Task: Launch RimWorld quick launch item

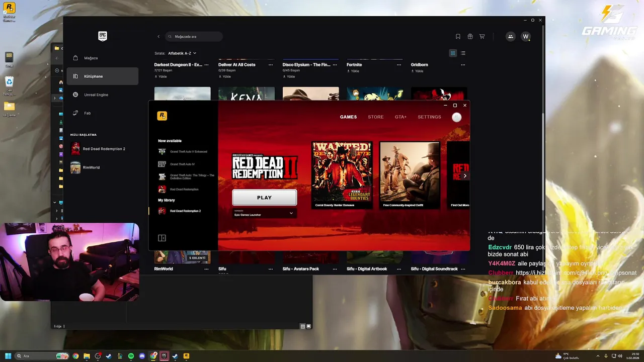Action: tap(103, 167)
